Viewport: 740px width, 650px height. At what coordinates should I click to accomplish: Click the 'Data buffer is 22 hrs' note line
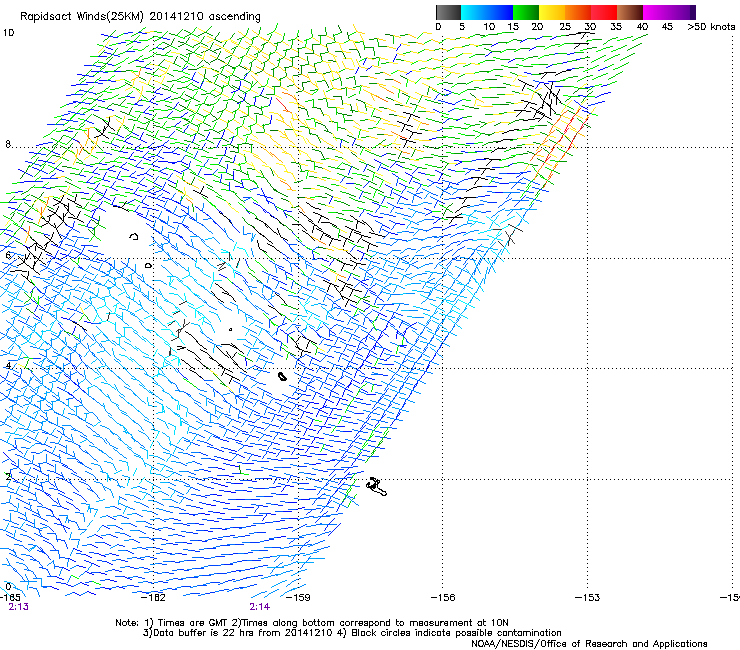point(352,633)
